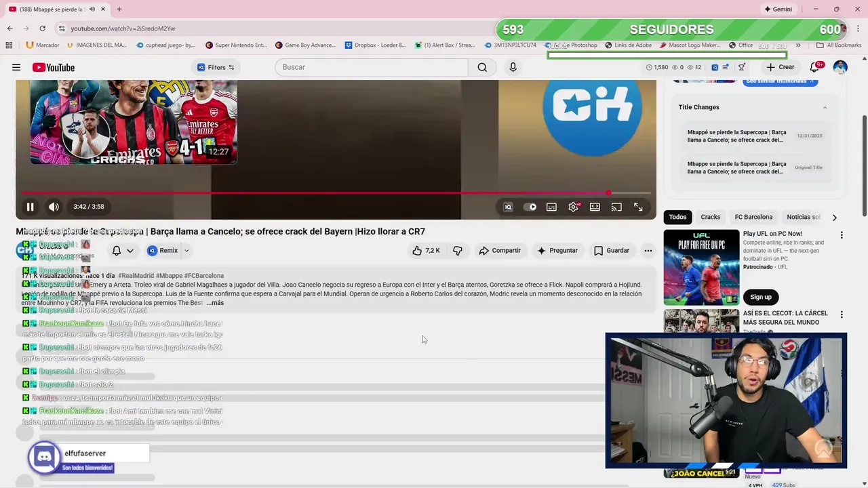The height and width of the screenshot is (488, 868).
Task: Mute the video volume
Action: point(54,207)
